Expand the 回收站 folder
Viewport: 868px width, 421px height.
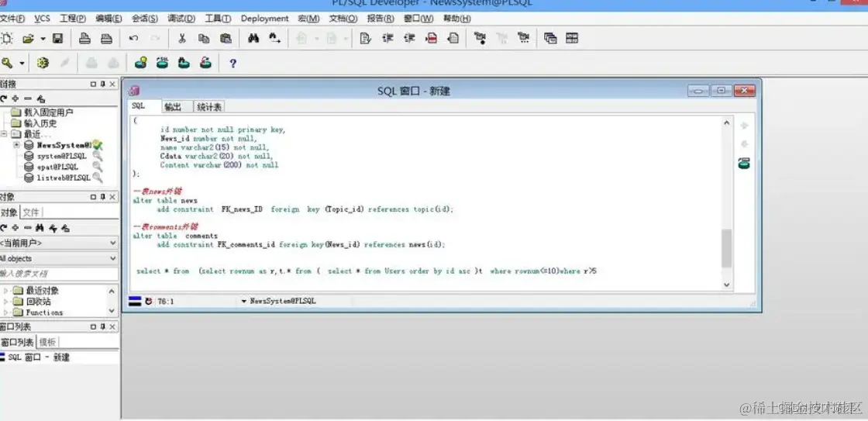(6, 302)
